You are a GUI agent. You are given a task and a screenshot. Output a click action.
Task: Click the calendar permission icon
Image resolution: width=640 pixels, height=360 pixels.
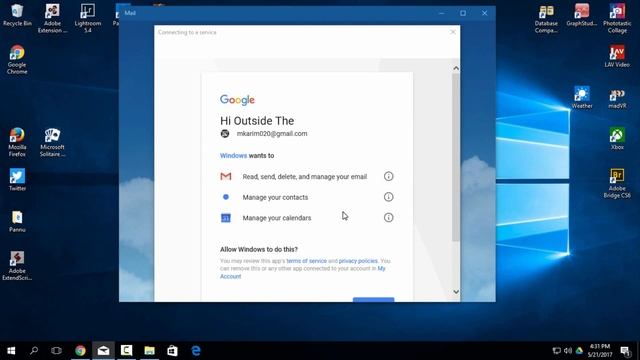[226, 218]
